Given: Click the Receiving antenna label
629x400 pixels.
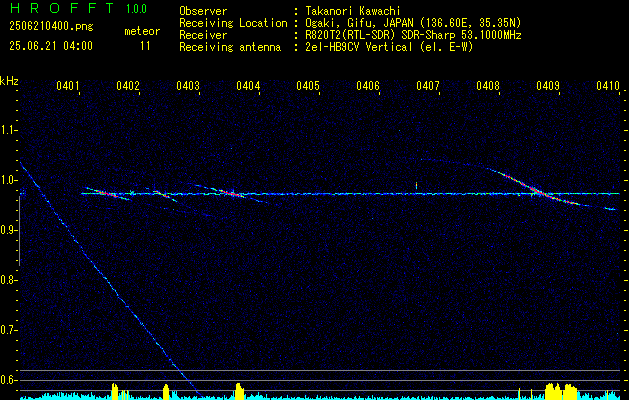Looking at the screenshot, I should point(230,47).
